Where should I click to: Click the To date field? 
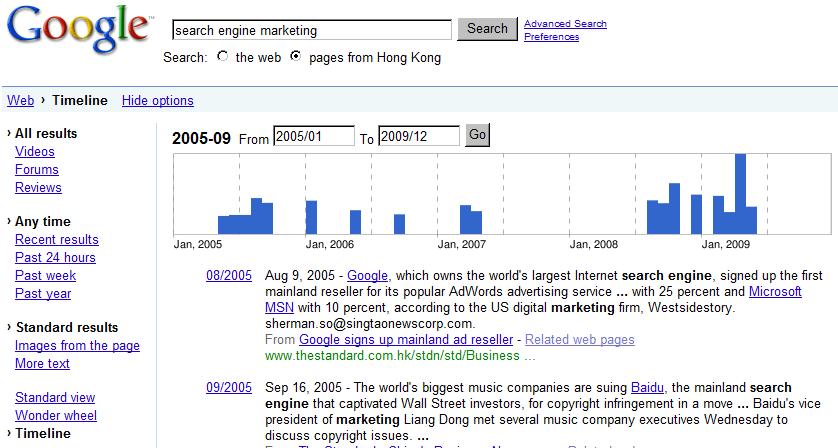[418, 136]
